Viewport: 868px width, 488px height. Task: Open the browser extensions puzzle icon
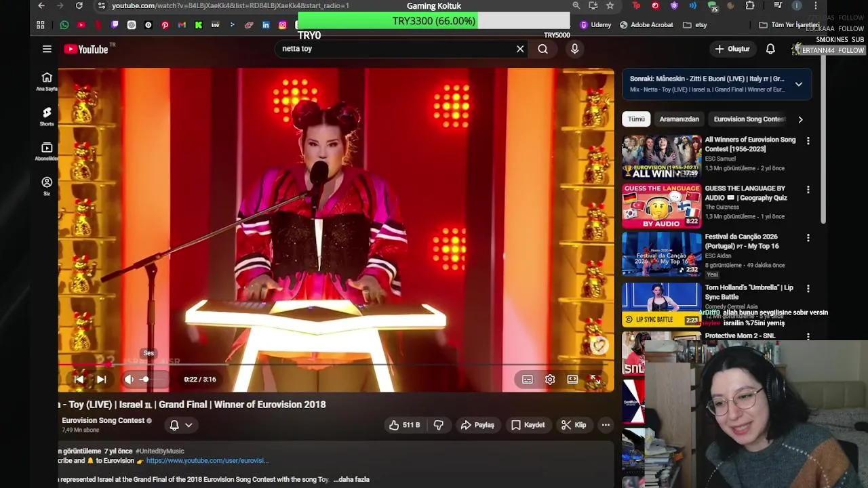point(749,5)
